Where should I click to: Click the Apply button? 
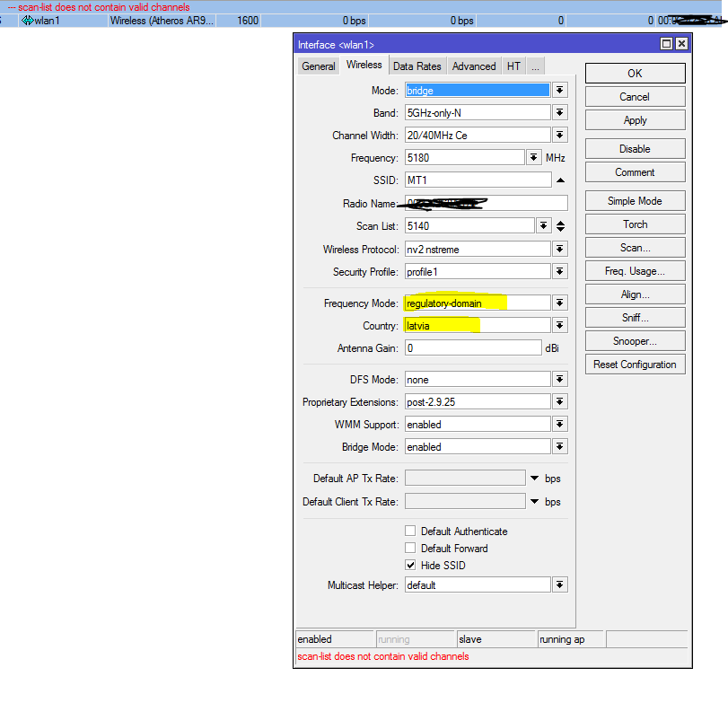[635, 120]
